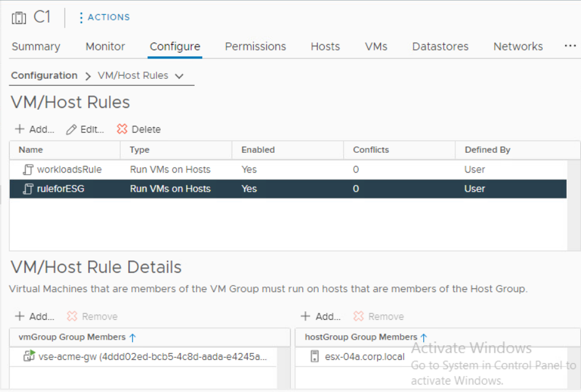
Task: Select the workloadsRule row
Action: click(x=185, y=169)
